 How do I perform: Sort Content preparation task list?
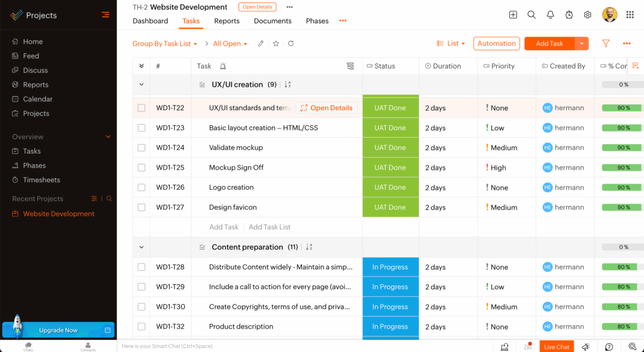point(309,247)
